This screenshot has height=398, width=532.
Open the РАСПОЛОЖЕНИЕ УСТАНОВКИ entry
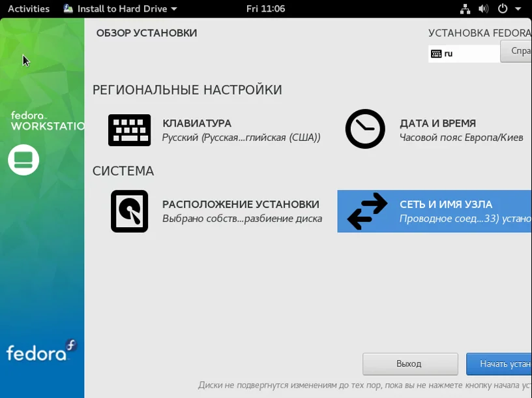pos(216,211)
